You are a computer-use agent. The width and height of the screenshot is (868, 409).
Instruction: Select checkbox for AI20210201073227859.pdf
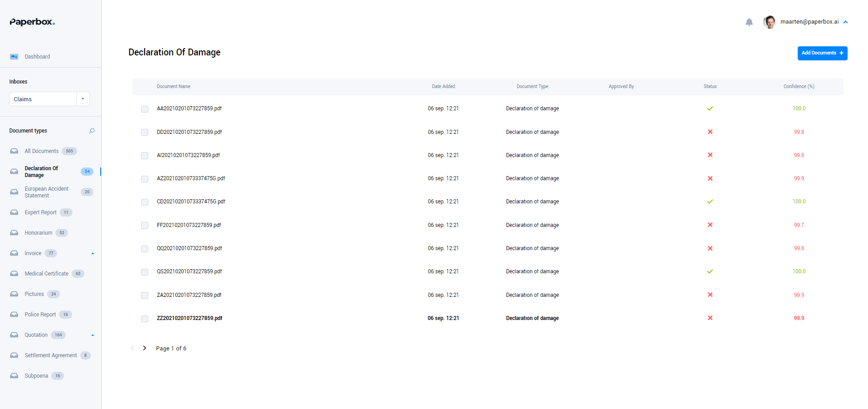[x=145, y=156]
